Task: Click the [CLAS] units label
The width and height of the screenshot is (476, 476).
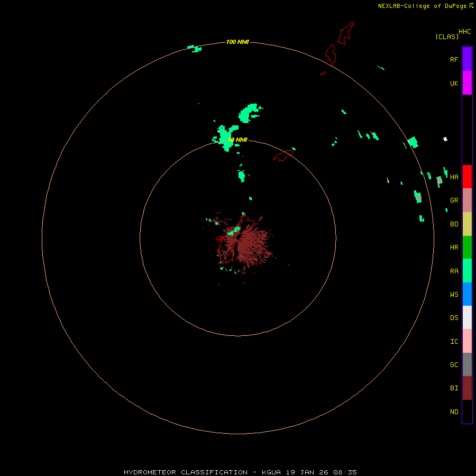Action: click(447, 36)
